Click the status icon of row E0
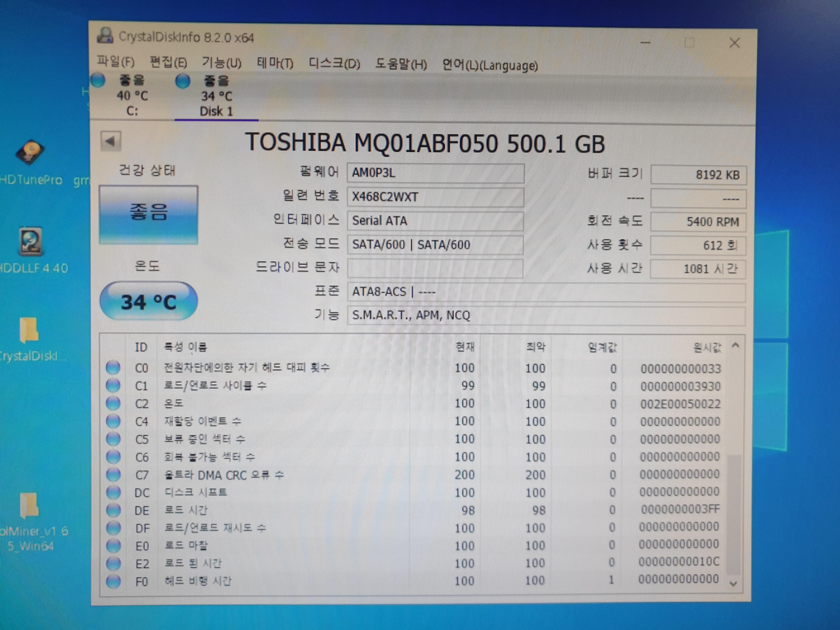This screenshot has height=630, width=840. (113, 546)
